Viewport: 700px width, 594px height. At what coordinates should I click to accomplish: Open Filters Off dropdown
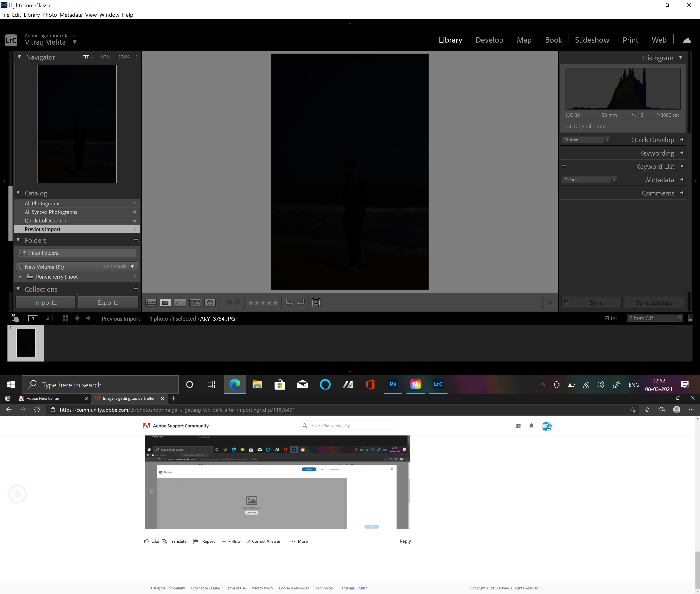point(654,318)
